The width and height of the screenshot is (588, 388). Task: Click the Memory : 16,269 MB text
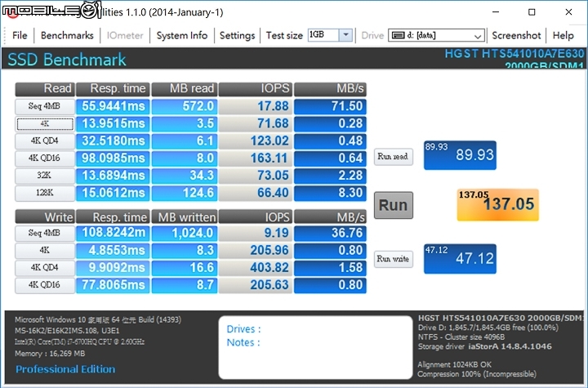[50, 354]
